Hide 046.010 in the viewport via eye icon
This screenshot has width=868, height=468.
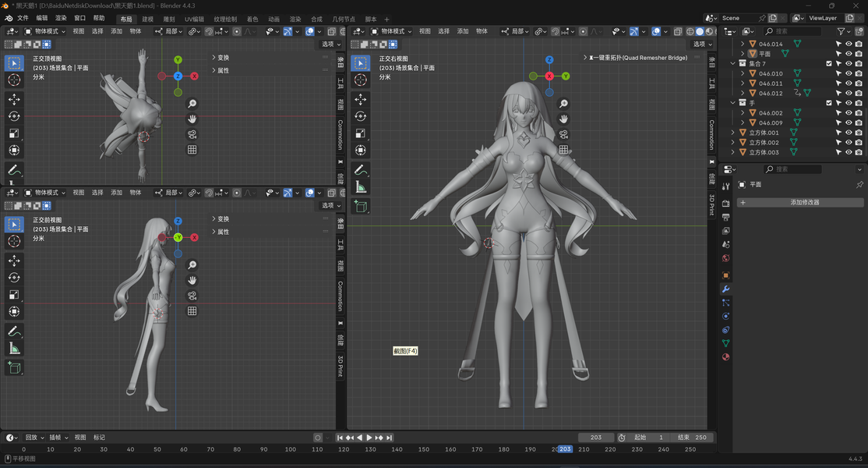849,73
